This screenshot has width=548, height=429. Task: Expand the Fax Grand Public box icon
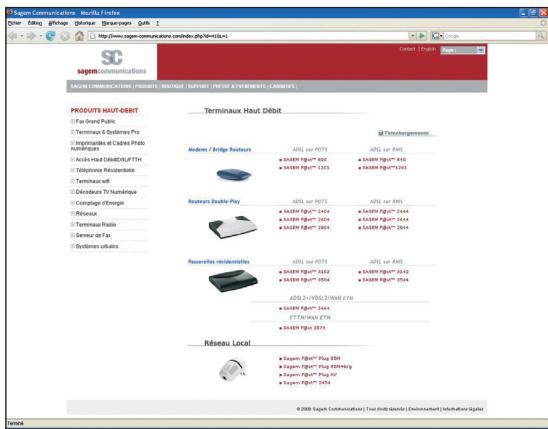[73, 122]
